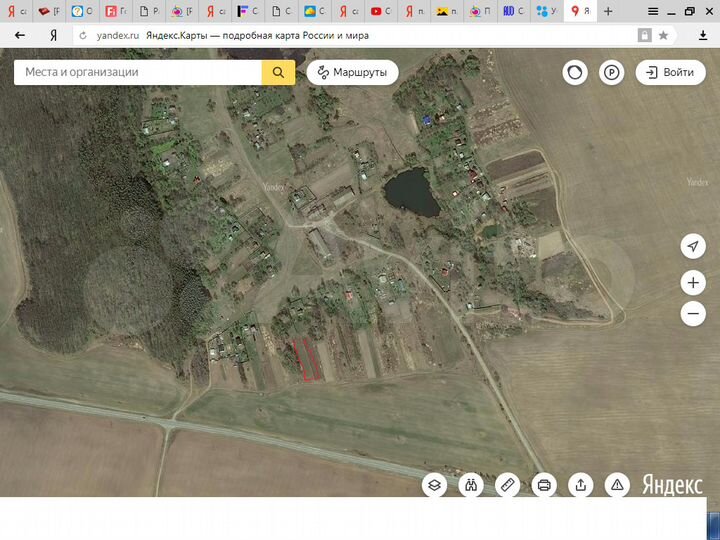Click the dark pond on the map
Image resolution: width=720 pixels, height=540 pixels.
click(411, 192)
